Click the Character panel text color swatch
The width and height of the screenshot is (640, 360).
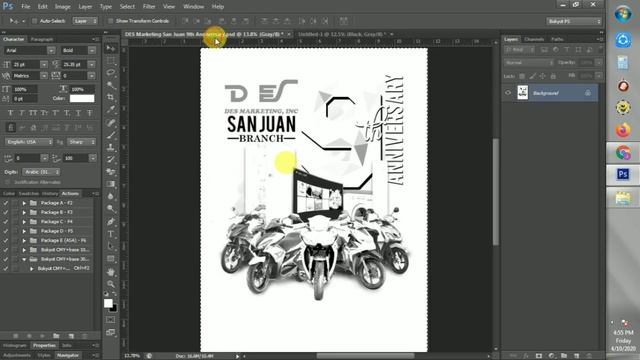pos(82,98)
